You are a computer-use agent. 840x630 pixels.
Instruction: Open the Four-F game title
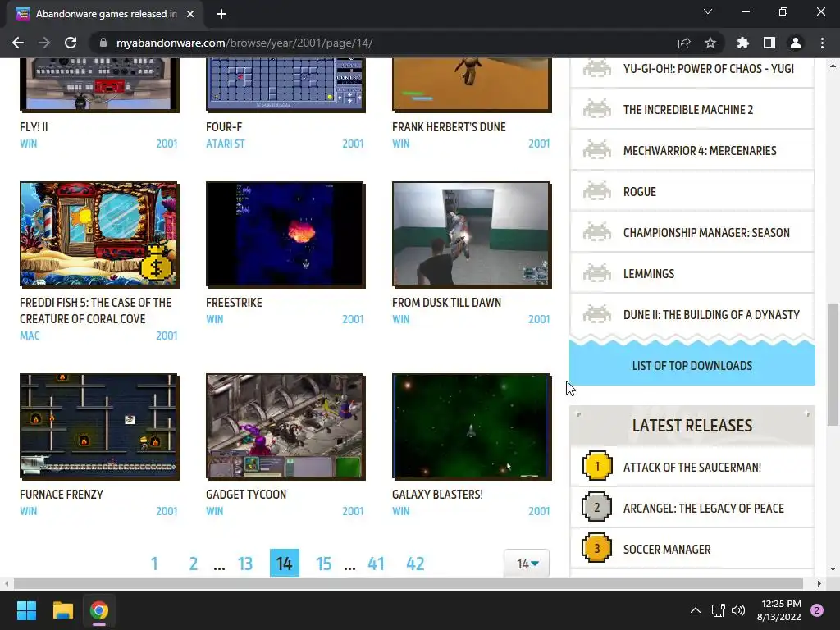coord(224,127)
